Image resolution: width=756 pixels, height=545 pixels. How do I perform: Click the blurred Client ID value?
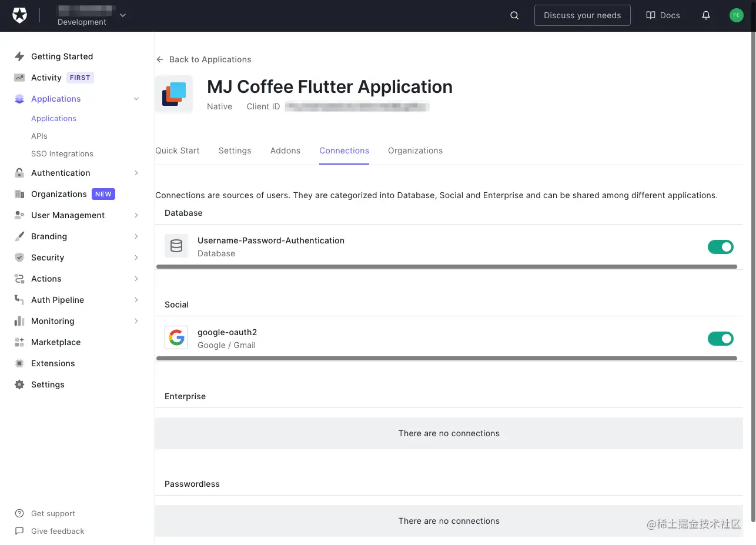tap(357, 106)
